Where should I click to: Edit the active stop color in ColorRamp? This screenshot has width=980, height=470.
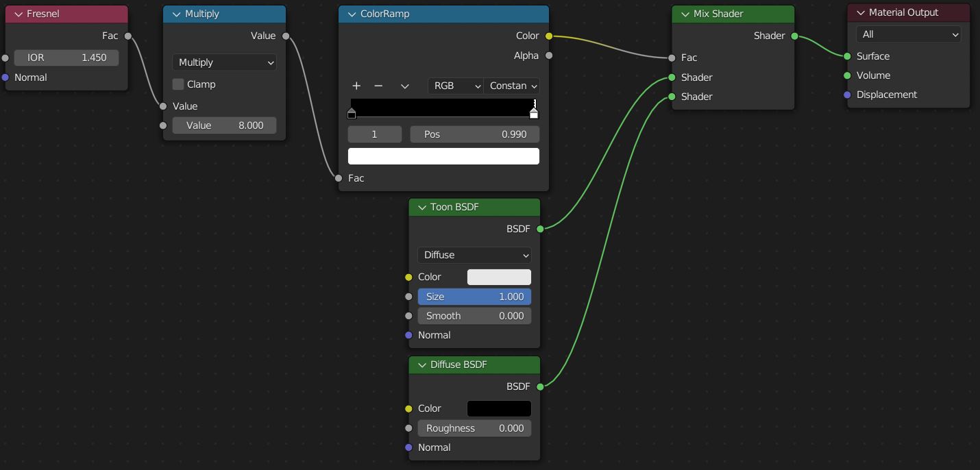tap(443, 156)
